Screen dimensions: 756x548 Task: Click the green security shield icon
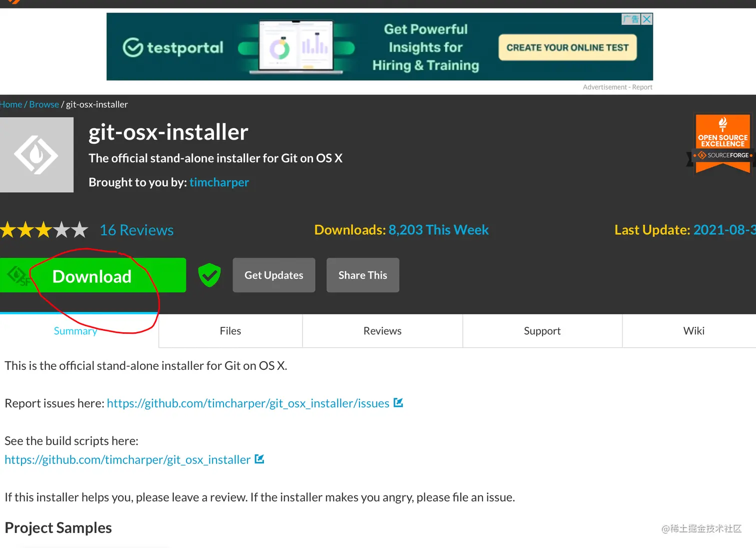[209, 275]
